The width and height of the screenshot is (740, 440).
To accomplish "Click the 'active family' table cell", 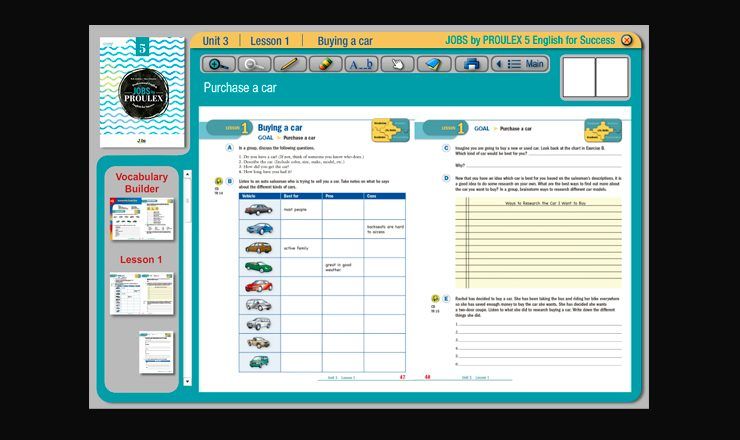I will tap(301, 248).
